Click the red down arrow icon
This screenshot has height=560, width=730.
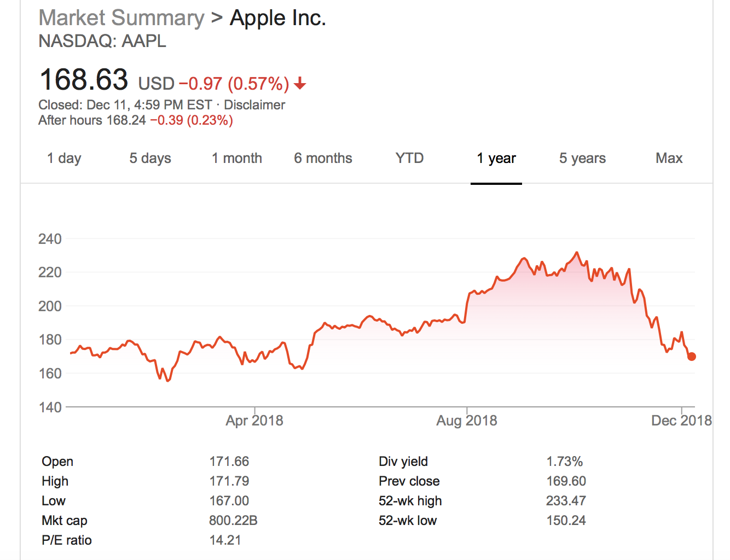click(300, 84)
